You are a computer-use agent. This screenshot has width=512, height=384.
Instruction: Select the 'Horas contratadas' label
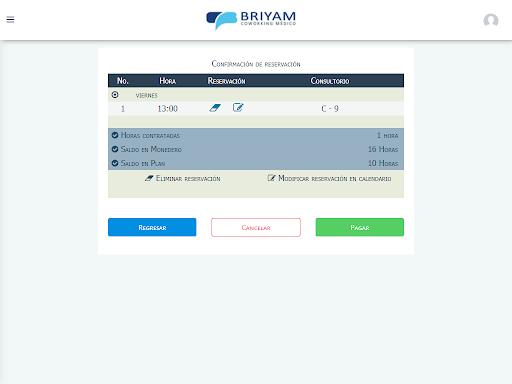[x=150, y=135]
